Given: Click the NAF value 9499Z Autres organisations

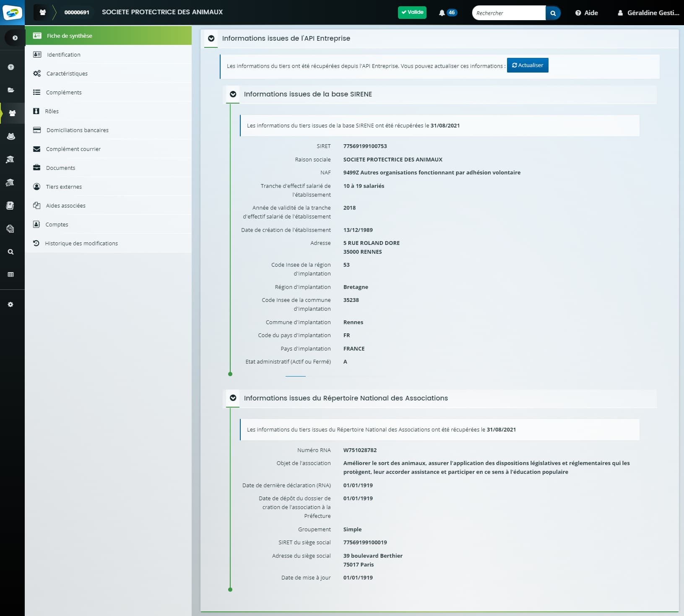Looking at the screenshot, I should click(432, 173).
